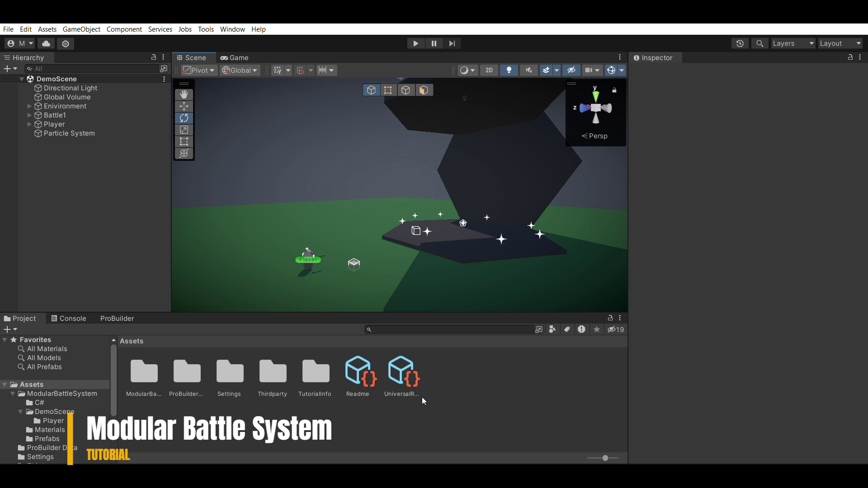868x488 pixels.
Task: Toggle scene lighting bulb
Action: pyautogui.click(x=509, y=70)
